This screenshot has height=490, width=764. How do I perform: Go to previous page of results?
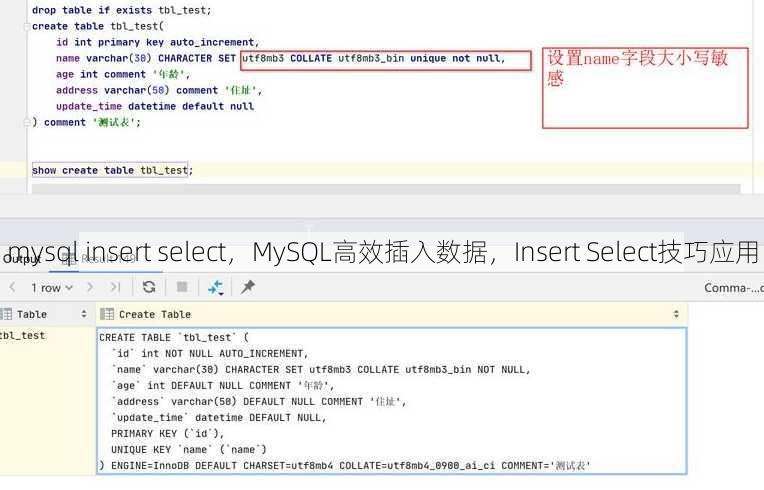coord(13,287)
